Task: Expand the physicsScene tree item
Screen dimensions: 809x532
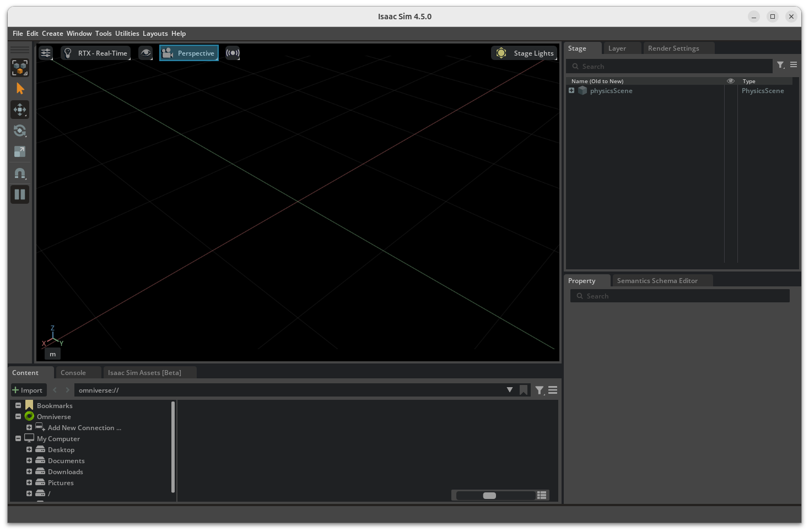Action: [571, 91]
